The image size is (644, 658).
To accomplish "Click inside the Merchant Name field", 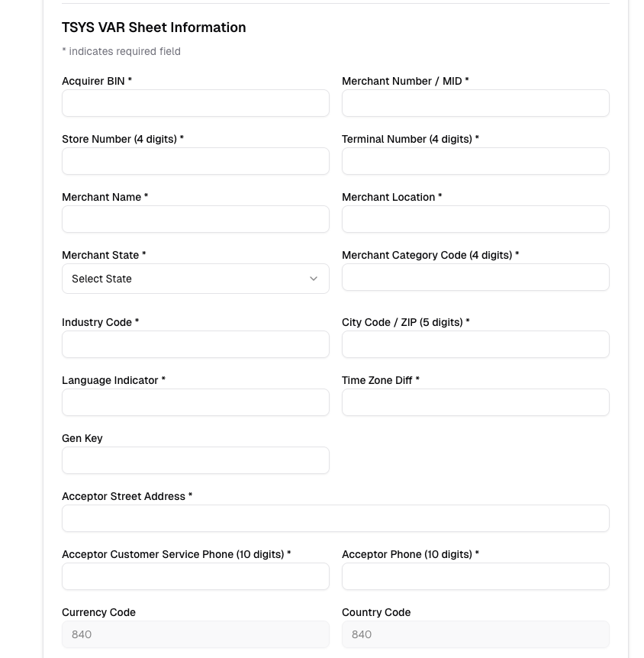I will pos(195,219).
